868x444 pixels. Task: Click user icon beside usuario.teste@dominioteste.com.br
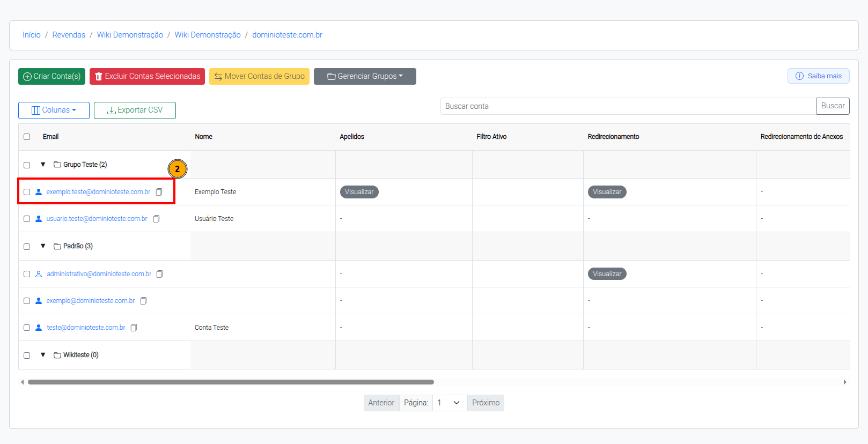click(39, 219)
